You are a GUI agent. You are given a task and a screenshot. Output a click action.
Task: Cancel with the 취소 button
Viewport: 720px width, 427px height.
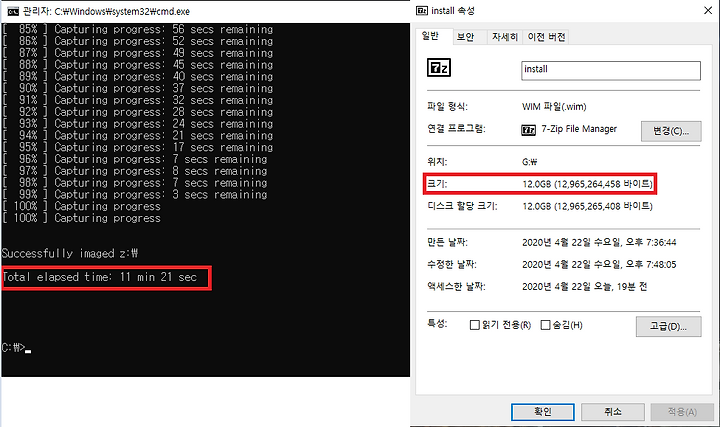coord(613,412)
